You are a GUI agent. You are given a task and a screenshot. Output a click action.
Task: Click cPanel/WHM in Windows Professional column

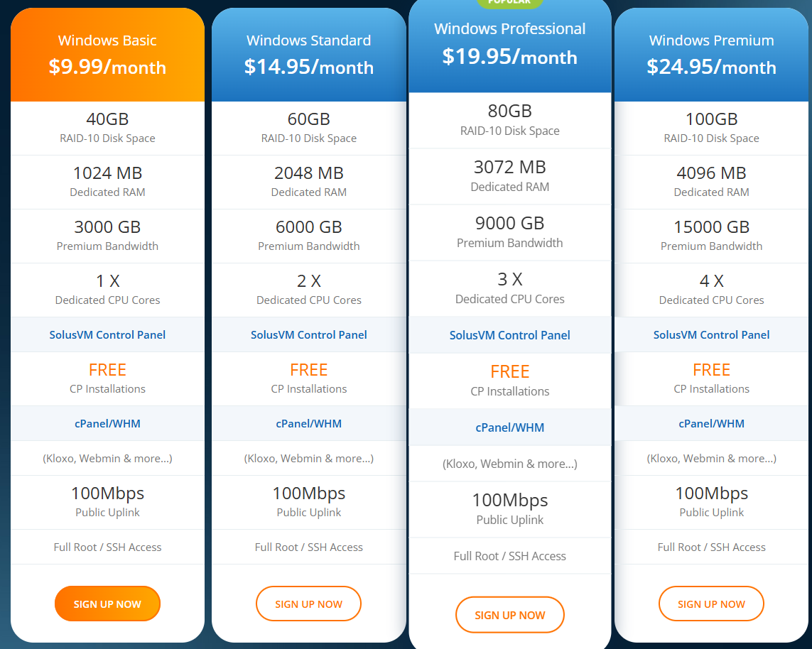click(510, 427)
